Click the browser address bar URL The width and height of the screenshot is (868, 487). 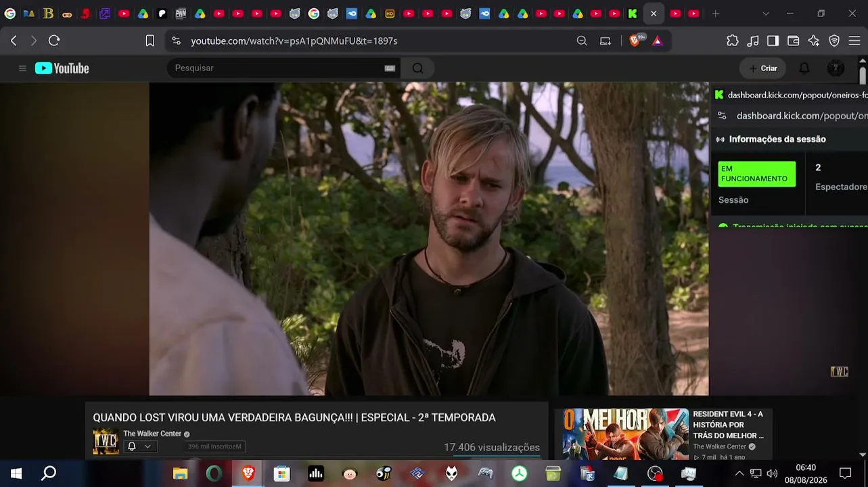[294, 41]
